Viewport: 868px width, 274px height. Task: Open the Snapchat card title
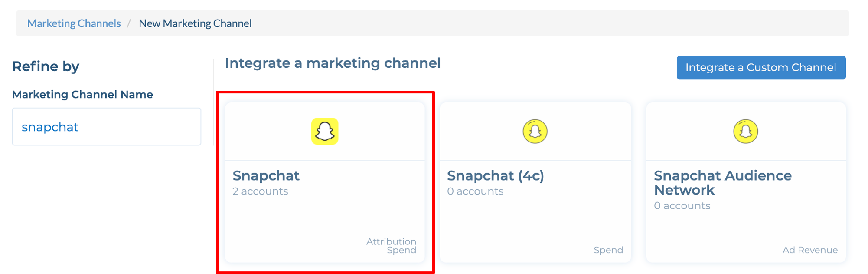click(x=266, y=175)
